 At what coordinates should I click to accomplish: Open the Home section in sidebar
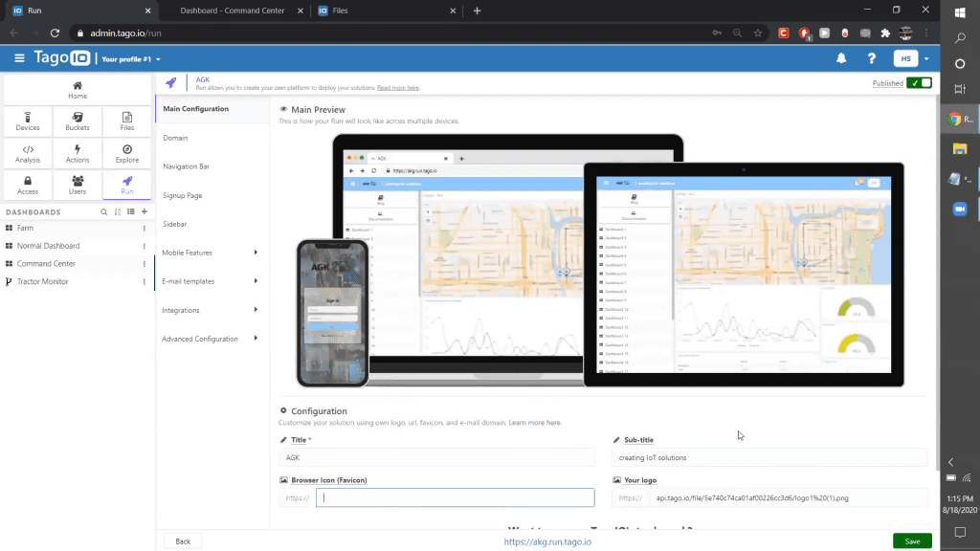coord(78,90)
